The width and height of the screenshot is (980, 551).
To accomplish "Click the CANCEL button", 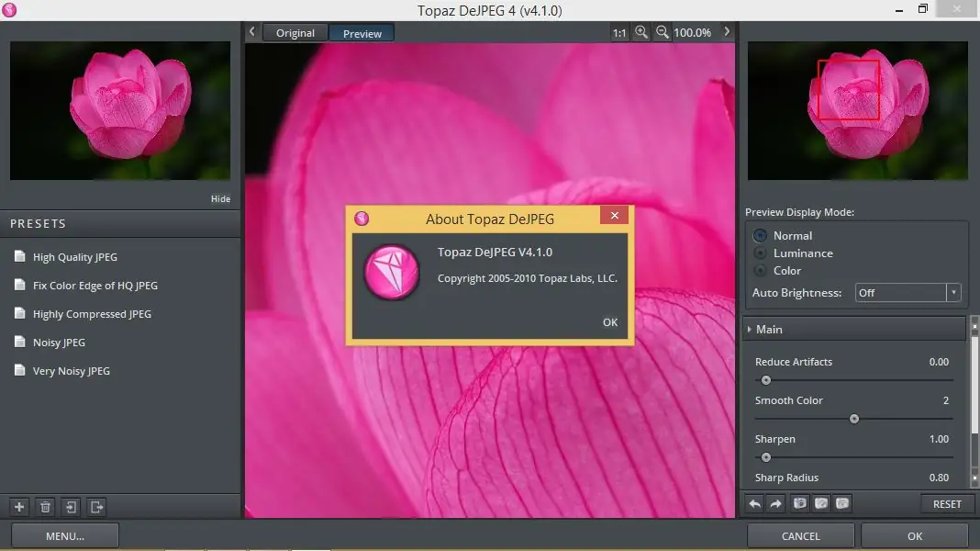I will pos(801,536).
